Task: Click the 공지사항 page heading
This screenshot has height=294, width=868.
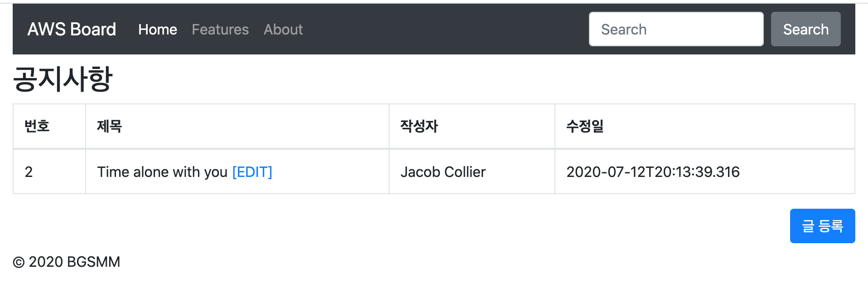Action: tap(63, 79)
